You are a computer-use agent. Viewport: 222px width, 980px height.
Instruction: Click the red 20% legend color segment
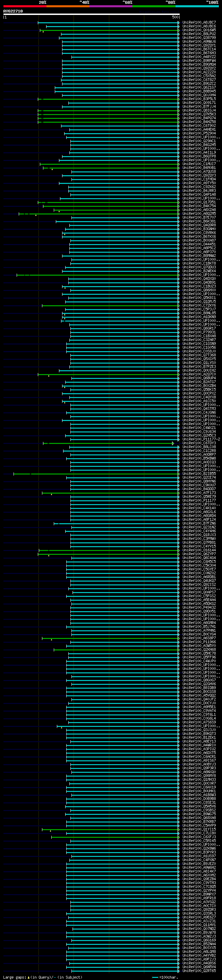pyautogui.click(x=25, y=6)
